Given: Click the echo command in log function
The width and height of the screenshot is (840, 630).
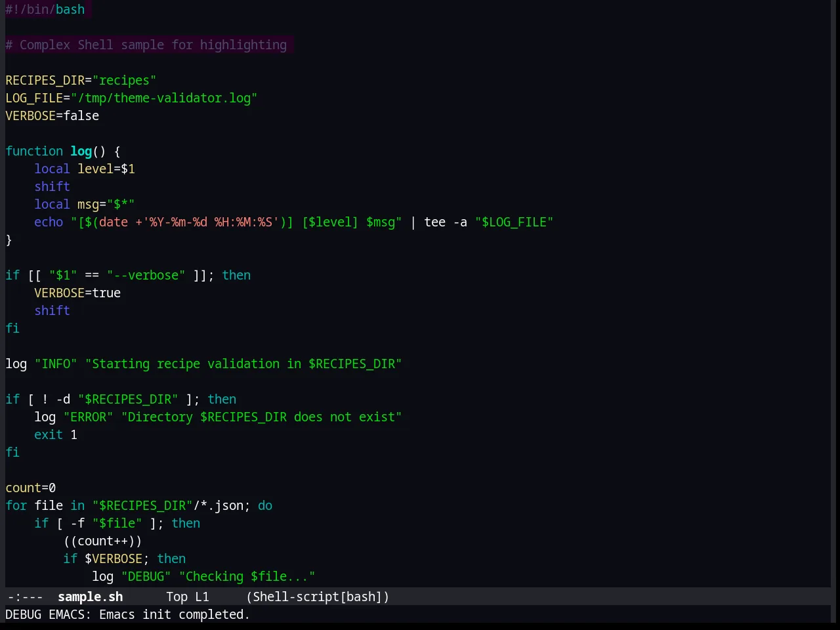Looking at the screenshot, I should [49, 222].
